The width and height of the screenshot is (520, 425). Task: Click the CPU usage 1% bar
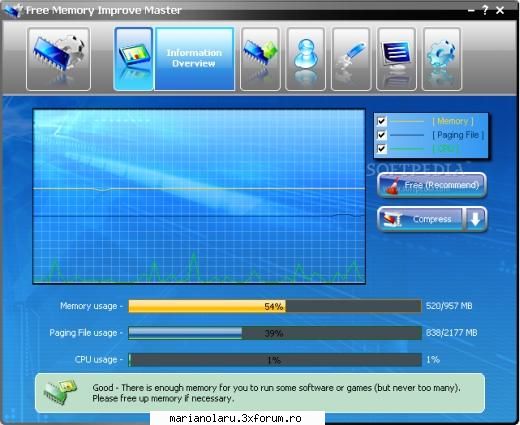(275, 360)
